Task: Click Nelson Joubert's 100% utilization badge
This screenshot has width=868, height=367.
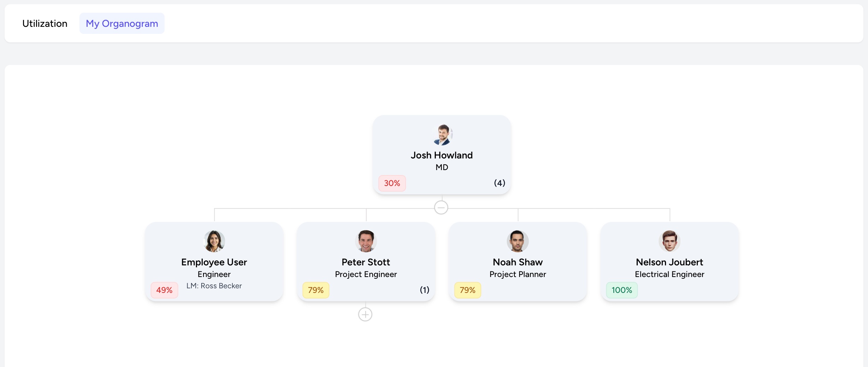Action: click(622, 290)
